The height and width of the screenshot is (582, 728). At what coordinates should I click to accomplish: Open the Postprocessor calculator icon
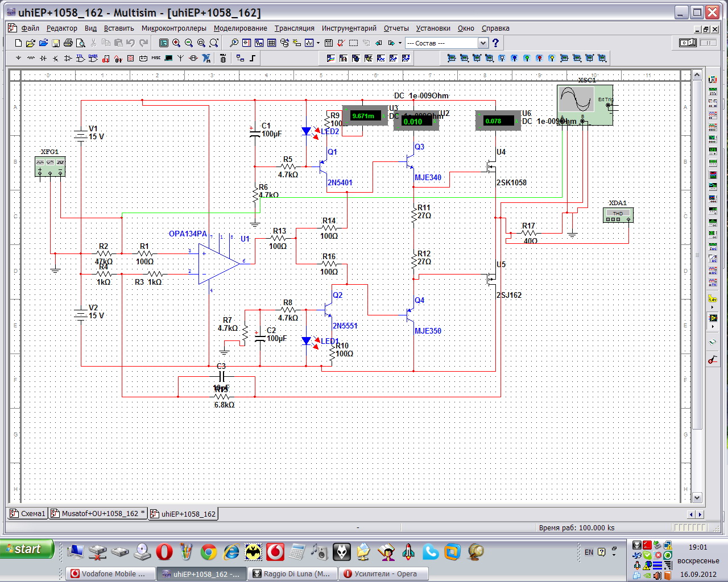pyautogui.click(x=328, y=43)
